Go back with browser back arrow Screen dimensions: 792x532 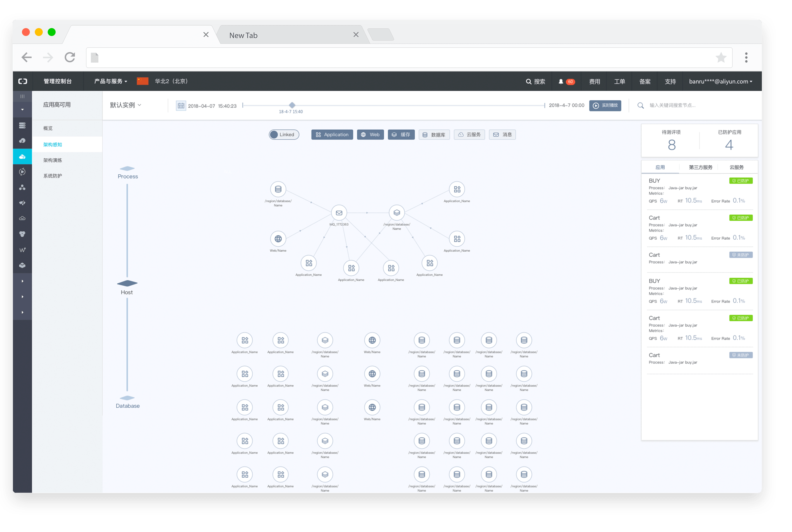pyautogui.click(x=26, y=57)
